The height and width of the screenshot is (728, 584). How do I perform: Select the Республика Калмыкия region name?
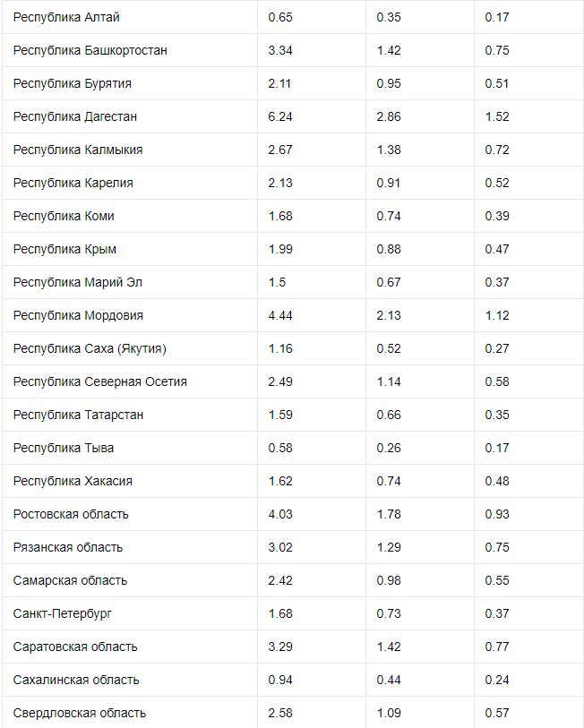(78, 150)
